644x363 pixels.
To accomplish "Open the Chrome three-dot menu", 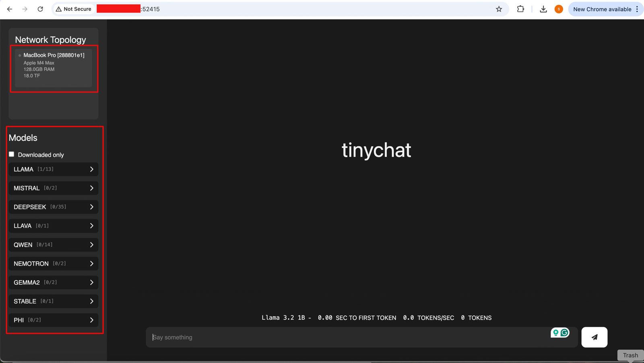I will tap(637, 9).
